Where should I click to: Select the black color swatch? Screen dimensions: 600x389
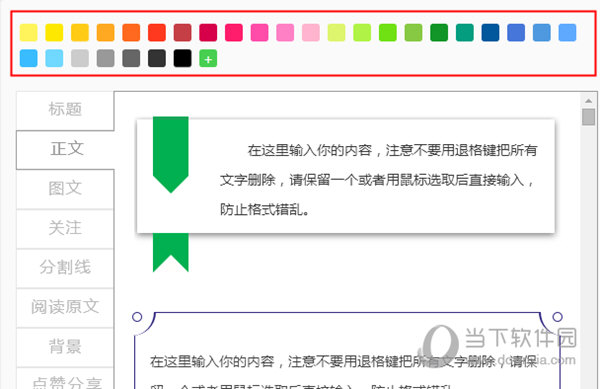(183, 58)
